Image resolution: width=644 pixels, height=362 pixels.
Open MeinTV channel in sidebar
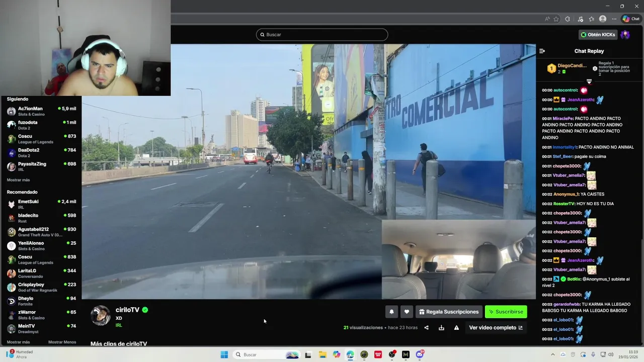pos(41,329)
